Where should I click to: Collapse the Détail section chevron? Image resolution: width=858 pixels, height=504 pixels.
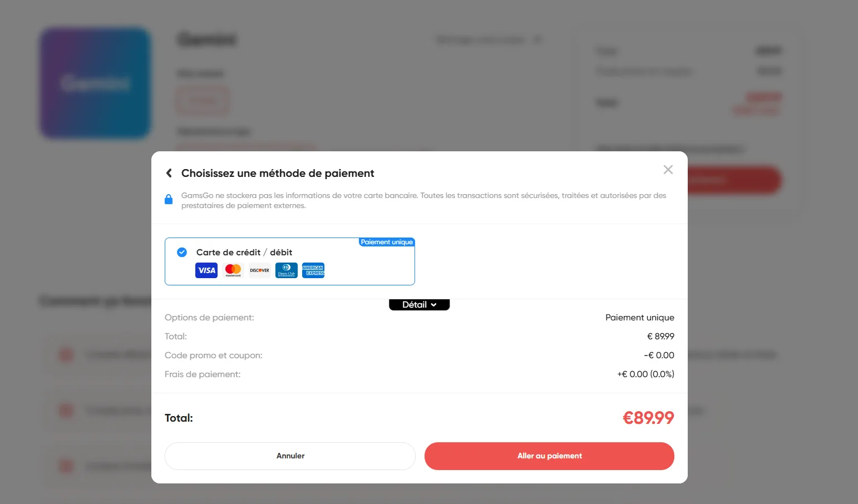tap(435, 304)
